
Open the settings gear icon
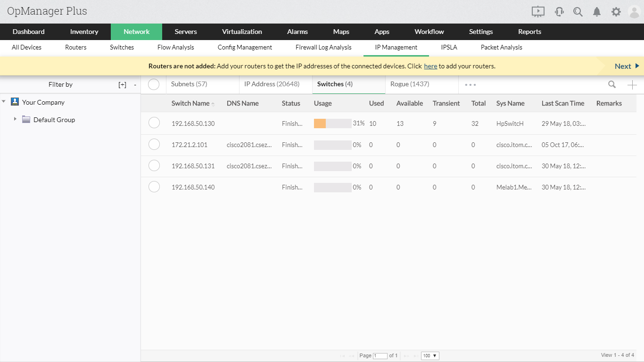tap(616, 12)
